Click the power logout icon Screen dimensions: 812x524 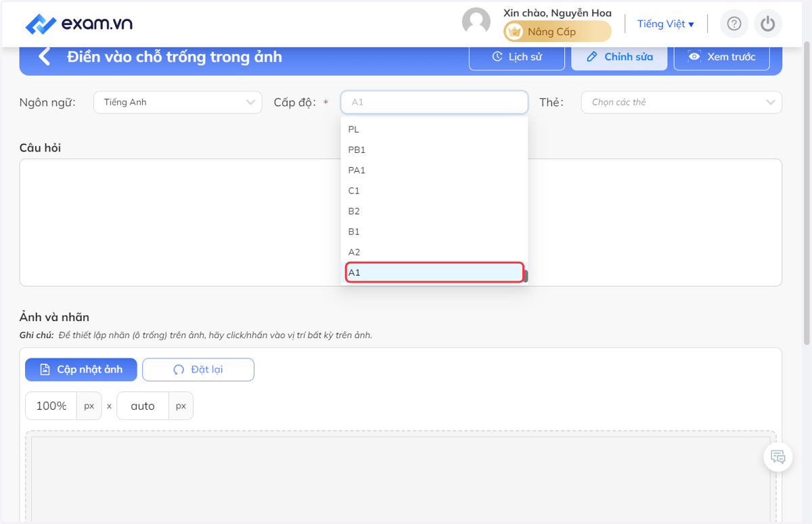(767, 24)
